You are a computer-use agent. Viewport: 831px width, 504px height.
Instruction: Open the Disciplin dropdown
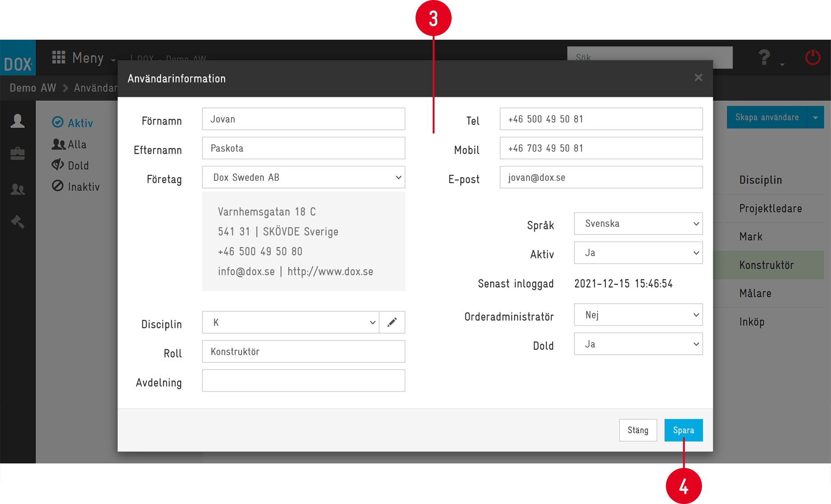tap(291, 322)
